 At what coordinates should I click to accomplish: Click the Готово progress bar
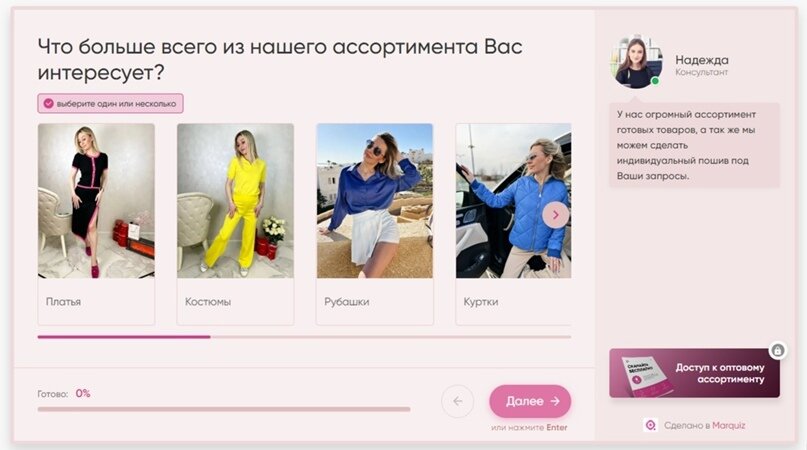point(224,409)
